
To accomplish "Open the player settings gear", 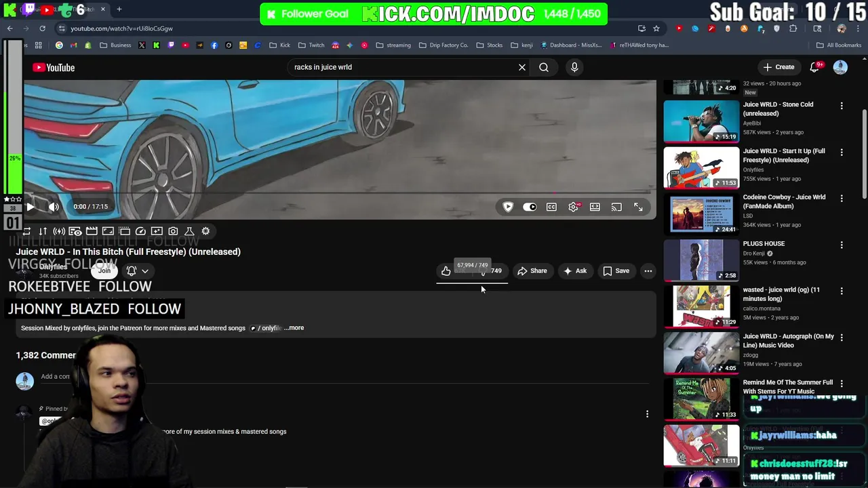I will tap(574, 207).
